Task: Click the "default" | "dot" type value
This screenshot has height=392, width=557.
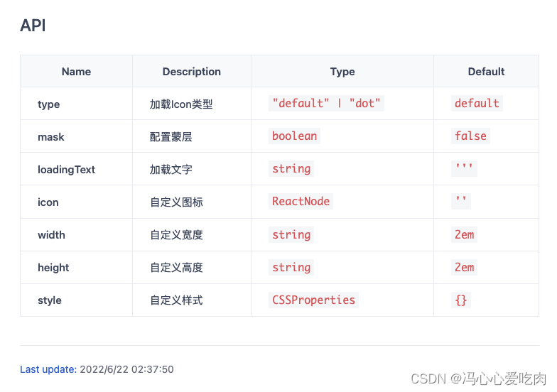Action: click(x=327, y=104)
